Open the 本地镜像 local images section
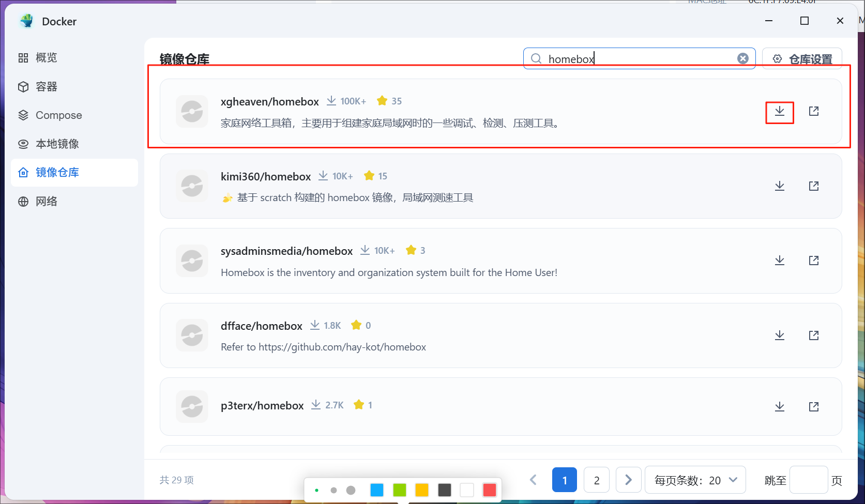Viewport: 865px width, 504px height. click(74, 144)
